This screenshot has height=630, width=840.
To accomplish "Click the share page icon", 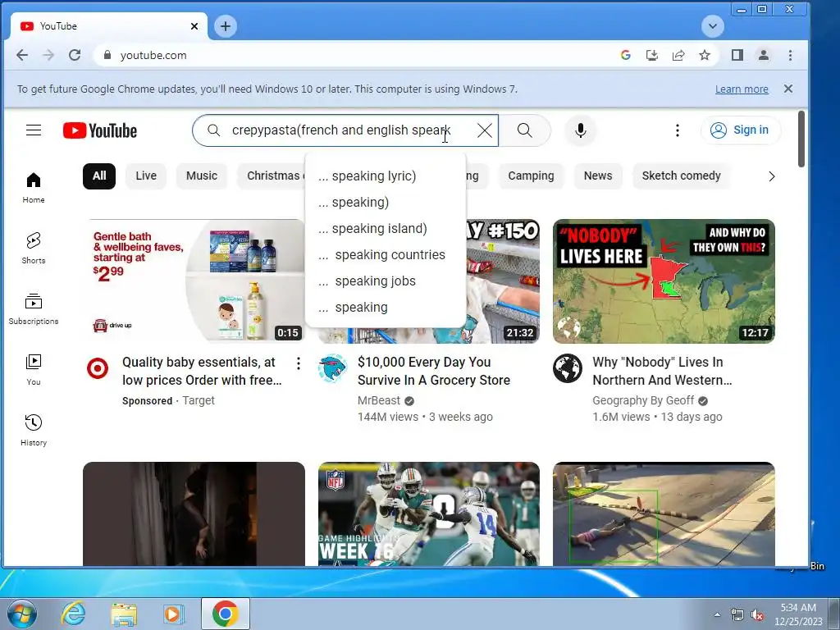I will pyautogui.click(x=678, y=55).
